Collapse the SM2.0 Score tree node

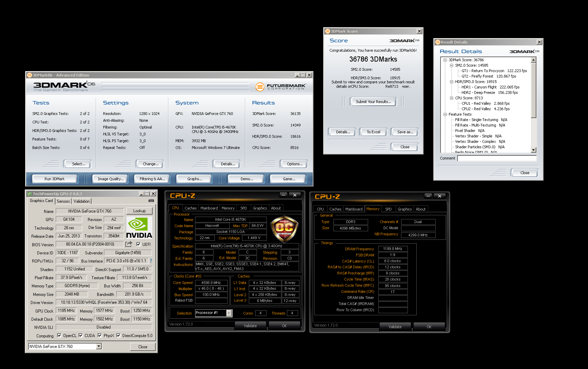451,65
